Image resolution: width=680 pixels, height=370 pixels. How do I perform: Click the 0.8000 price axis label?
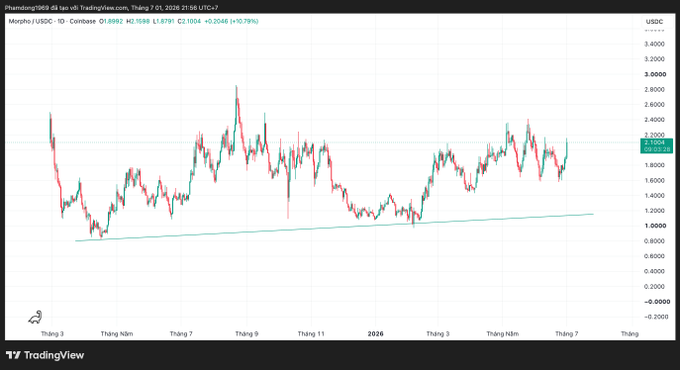click(654, 241)
